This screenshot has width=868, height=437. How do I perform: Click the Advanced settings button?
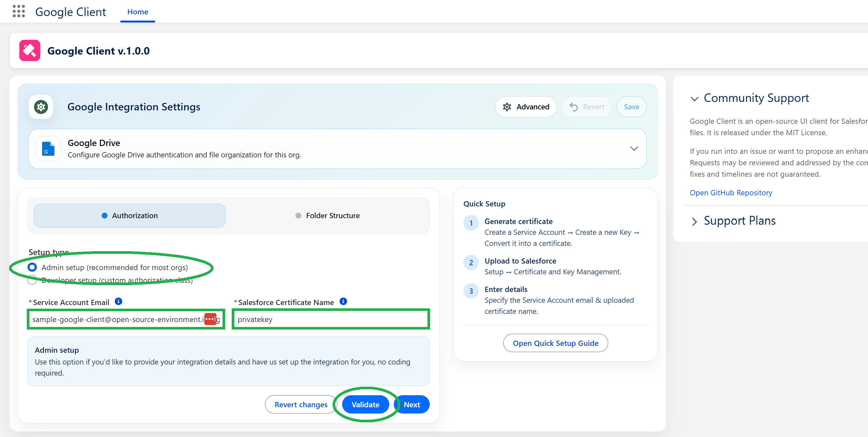[526, 107]
